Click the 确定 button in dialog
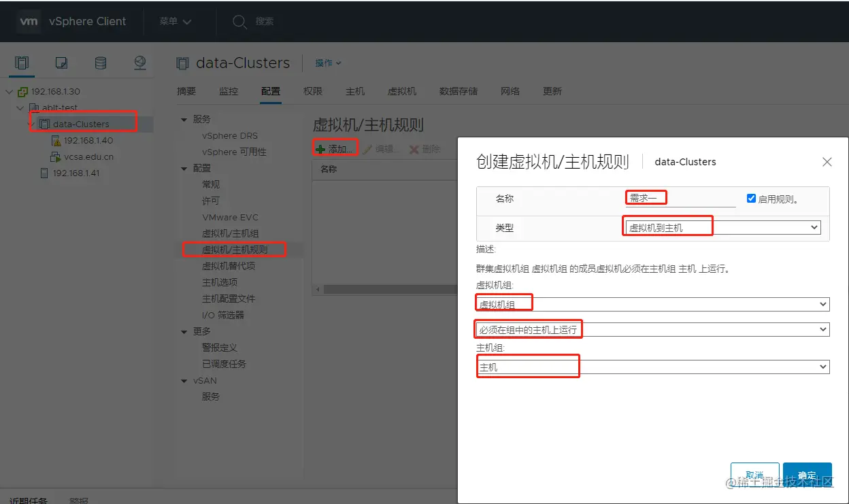The width and height of the screenshot is (849, 504). 808,475
